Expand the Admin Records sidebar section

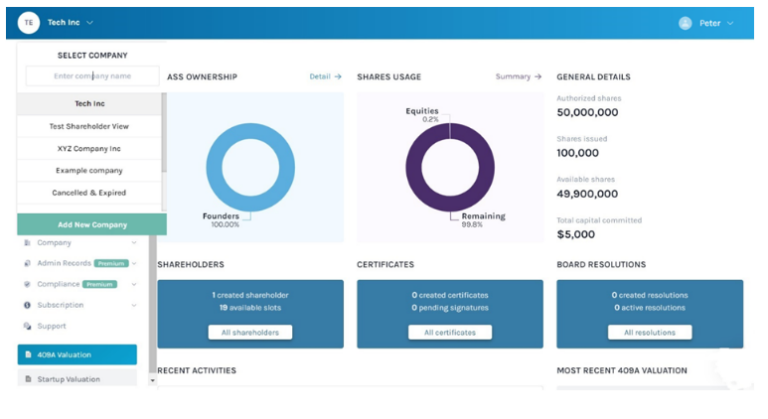(134, 264)
